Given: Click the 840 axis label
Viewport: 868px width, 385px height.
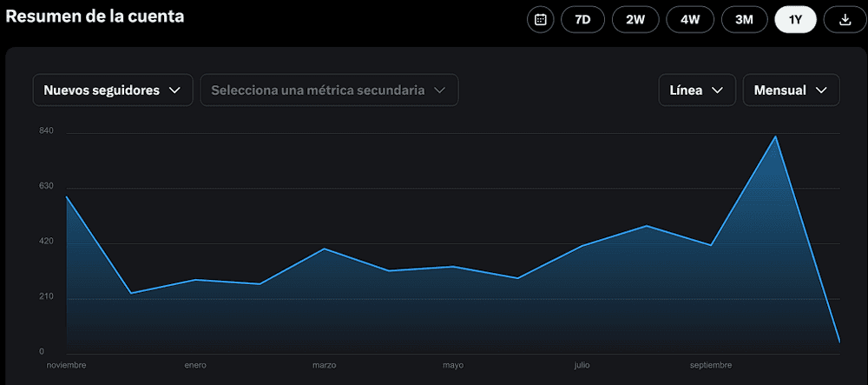Looking at the screenshot, I should (46, 130).
